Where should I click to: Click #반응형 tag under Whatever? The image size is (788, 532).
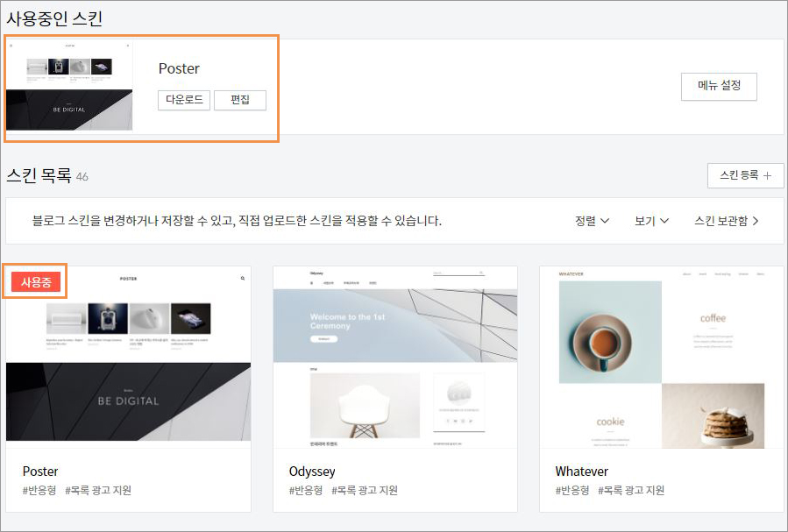click(571, 490)
